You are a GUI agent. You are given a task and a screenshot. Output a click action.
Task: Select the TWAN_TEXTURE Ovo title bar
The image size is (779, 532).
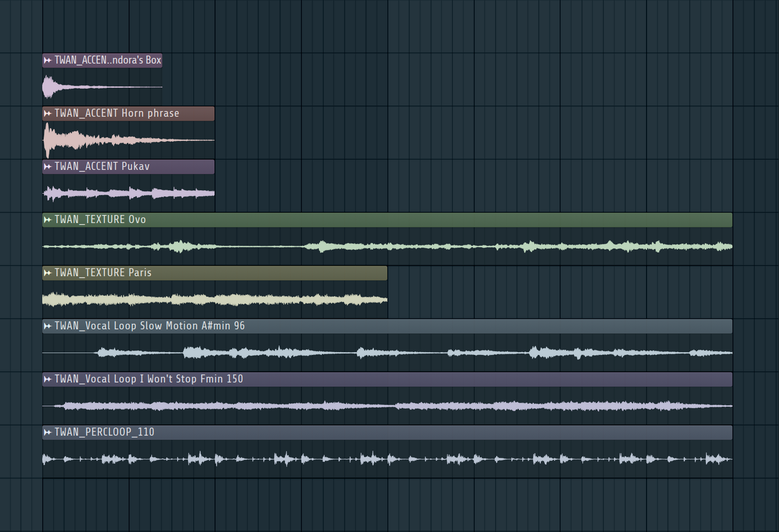point(100,220)
